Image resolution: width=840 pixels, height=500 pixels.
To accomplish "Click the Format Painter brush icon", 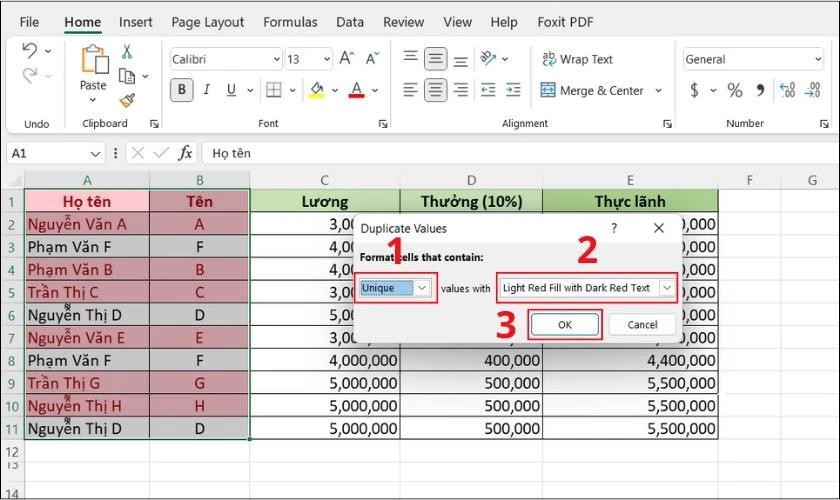I will point(127,100).
